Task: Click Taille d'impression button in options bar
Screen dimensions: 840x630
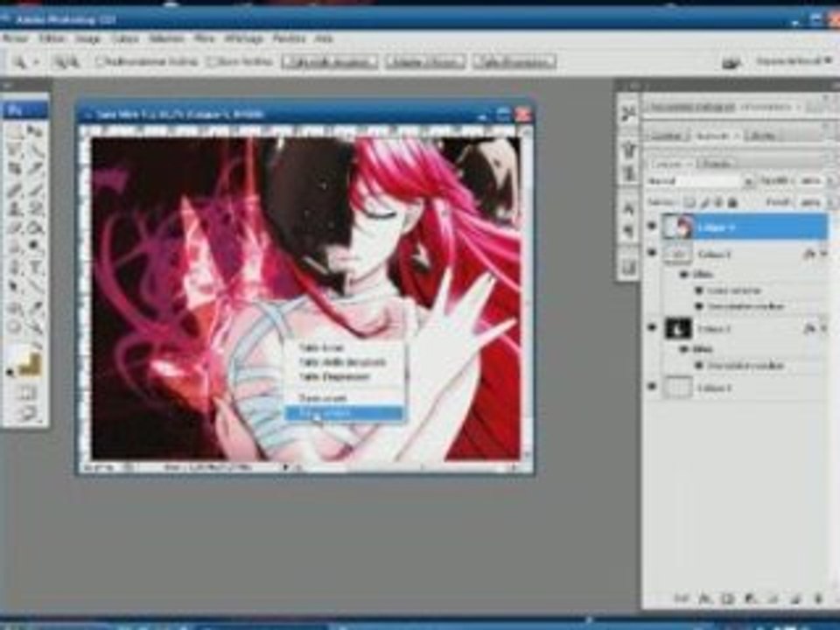Action: click(514, 62)
